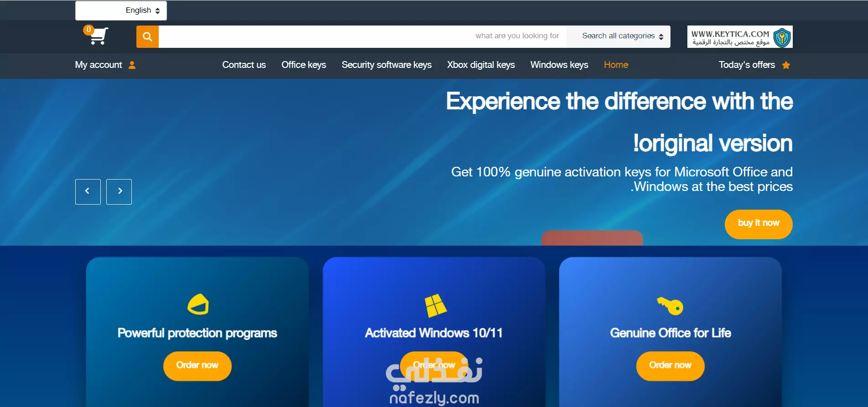Go to My account

(99, 65)
